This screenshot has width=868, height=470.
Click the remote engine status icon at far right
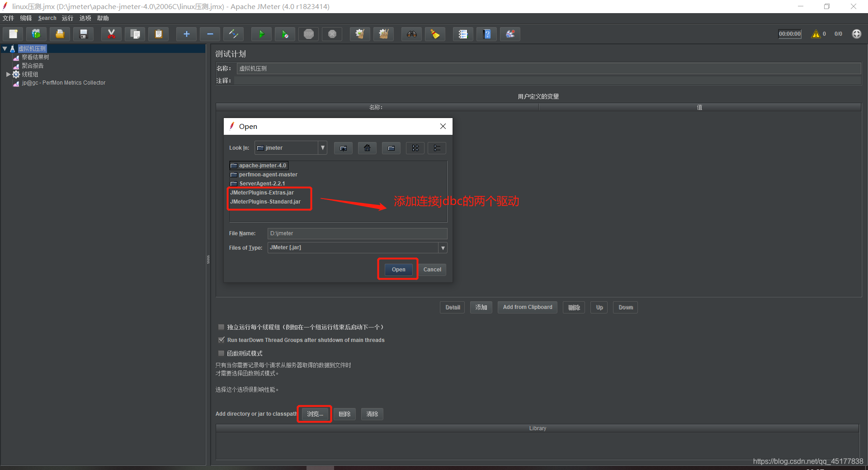pyautogui.click(x=856, y=34)
